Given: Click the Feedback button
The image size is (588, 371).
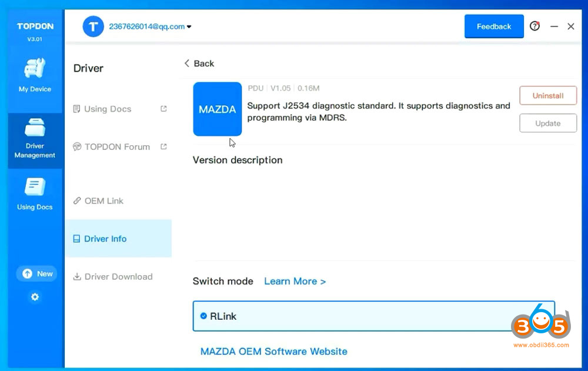Looking at the screenshot, I should 494,26.
